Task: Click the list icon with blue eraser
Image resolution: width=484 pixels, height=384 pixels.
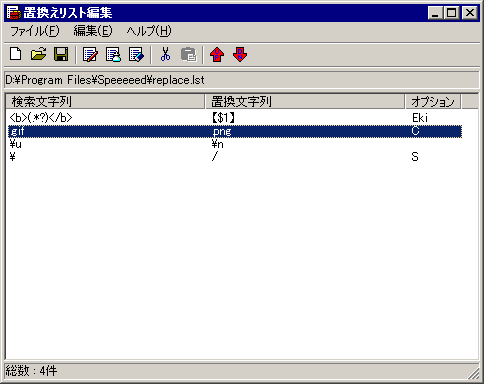Action: [x=136, y=54]
